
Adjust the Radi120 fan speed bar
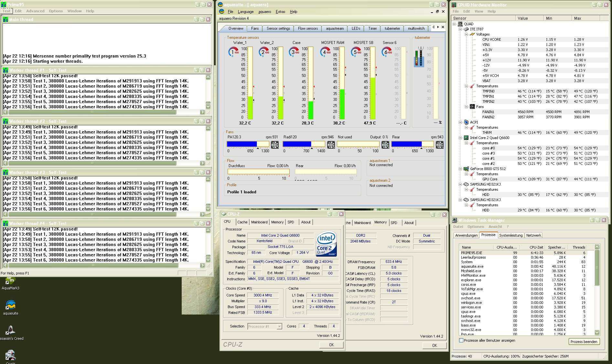tap(304, 144)
